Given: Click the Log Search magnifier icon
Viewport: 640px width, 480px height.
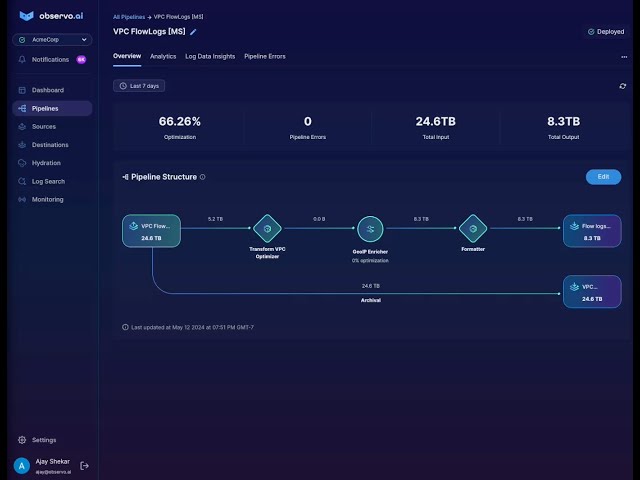Looking at the screenshot, I should click(x=22, y=181).
